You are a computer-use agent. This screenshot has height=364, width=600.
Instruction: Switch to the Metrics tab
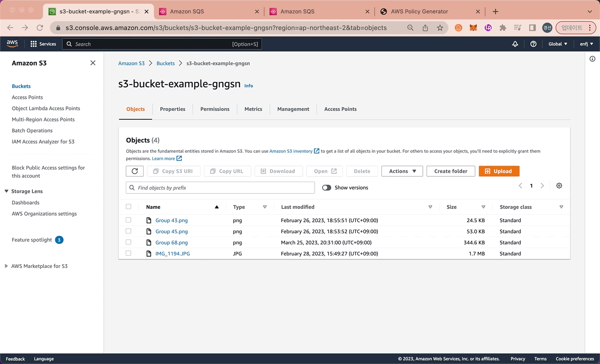[x=253, y=109]
